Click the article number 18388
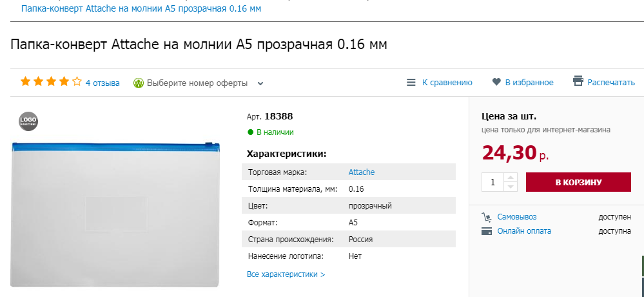 278,116
